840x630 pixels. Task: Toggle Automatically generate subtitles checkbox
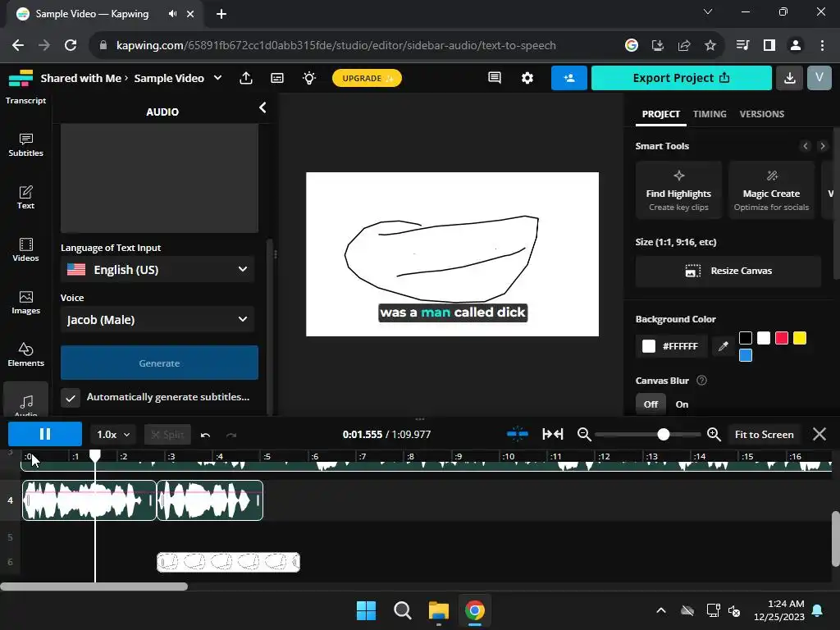[x=71, y=398]
